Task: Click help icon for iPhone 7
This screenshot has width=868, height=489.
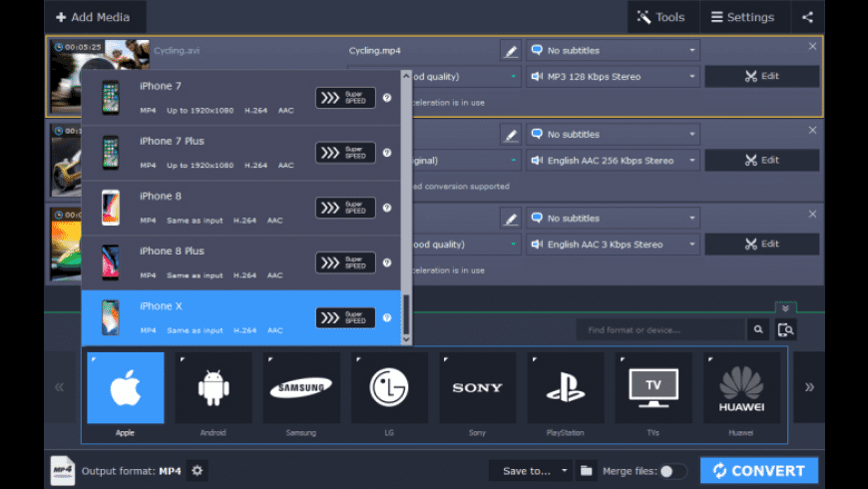Action: (387, 98)
